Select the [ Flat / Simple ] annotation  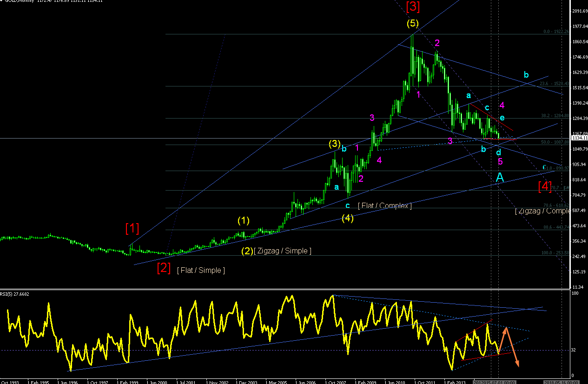pos(201,270)
